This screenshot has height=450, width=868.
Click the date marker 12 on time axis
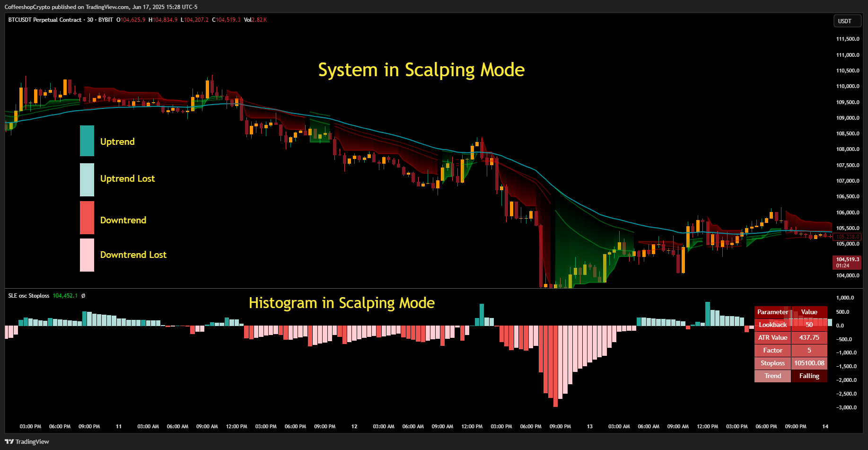pos(354,426)
